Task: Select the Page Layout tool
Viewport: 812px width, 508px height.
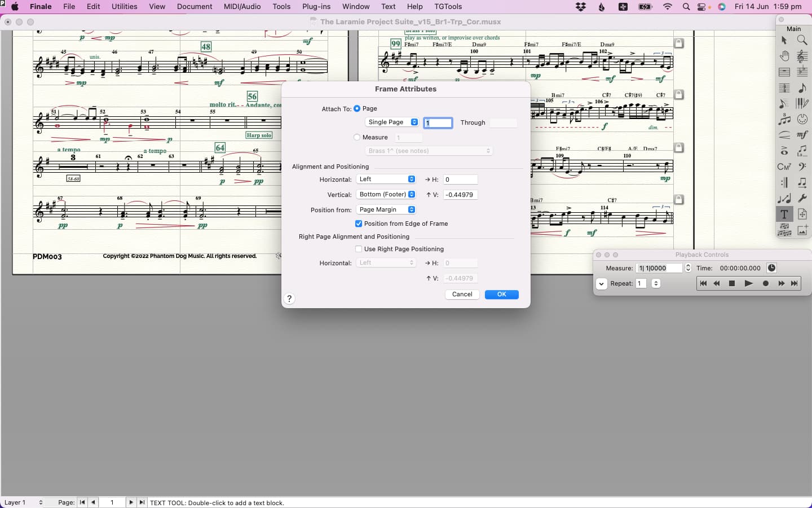Action: pyautogui.click(x=802, y=214)
